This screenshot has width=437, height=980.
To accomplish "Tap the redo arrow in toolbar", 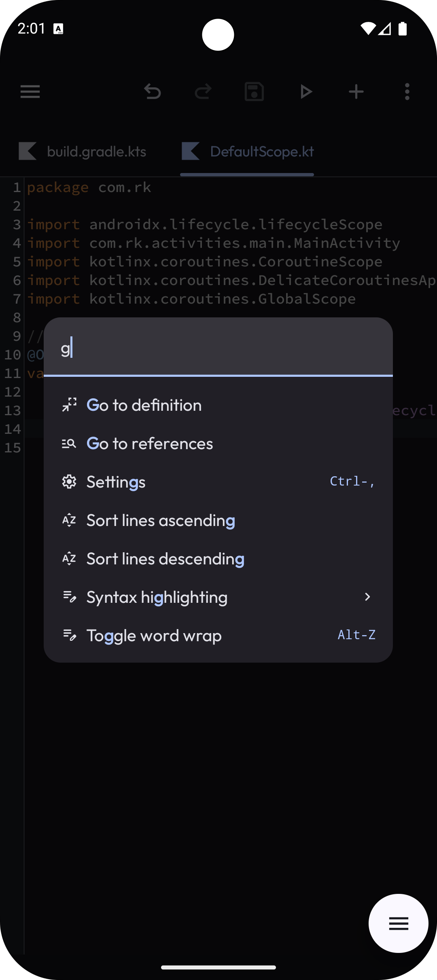I will tap(203, 92).
